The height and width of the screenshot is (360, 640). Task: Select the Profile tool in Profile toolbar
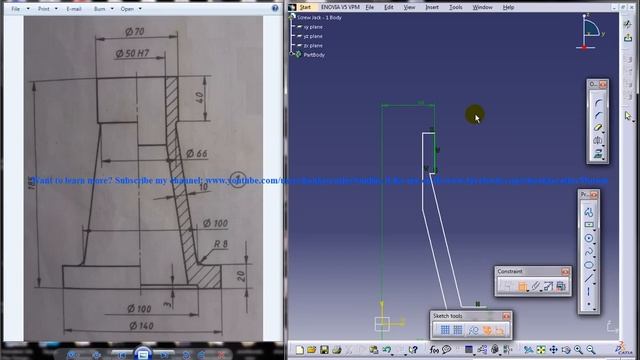pos(588,212)
